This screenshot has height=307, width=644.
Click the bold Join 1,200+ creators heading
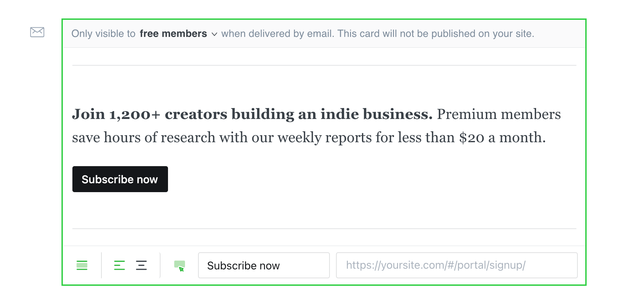tap(253, 114)
